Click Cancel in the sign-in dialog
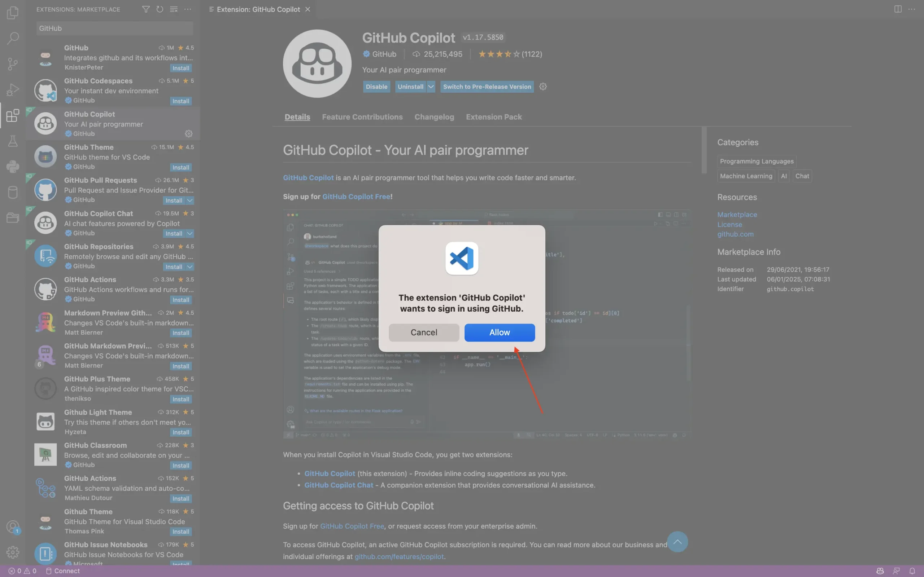This screenshot has height=577, width=924. point(424,332)
